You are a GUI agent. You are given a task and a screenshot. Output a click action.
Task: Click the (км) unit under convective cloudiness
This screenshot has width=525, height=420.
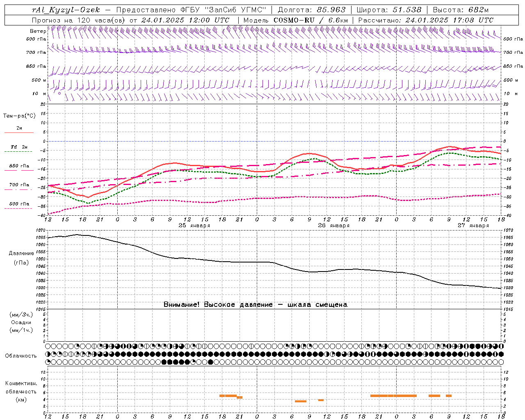click(x=21, y=399)
